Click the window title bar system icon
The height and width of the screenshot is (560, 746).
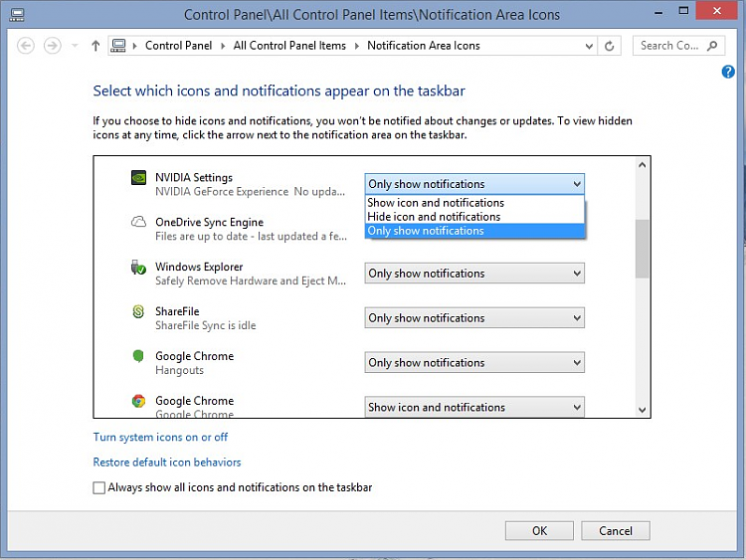(x=17, y=15)
